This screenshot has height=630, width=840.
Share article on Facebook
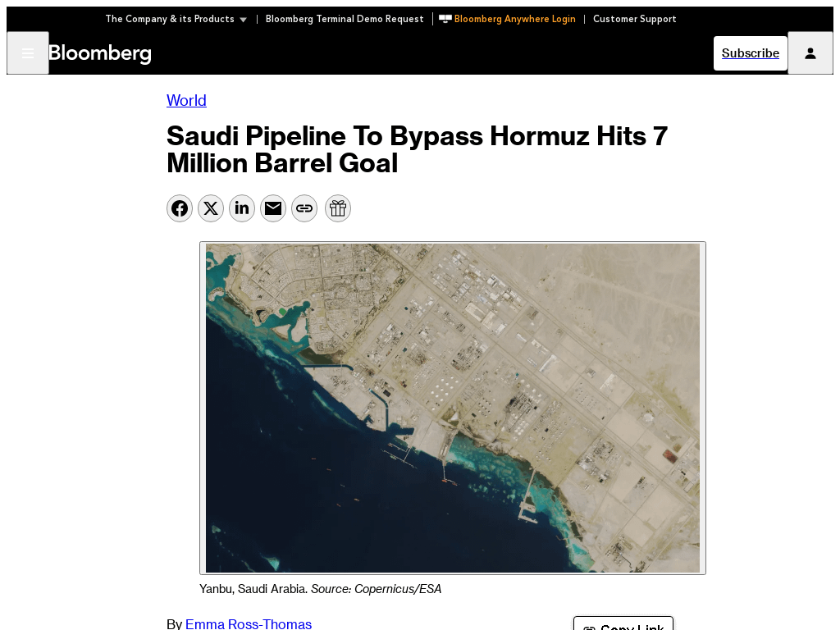(x=180, y=208)
